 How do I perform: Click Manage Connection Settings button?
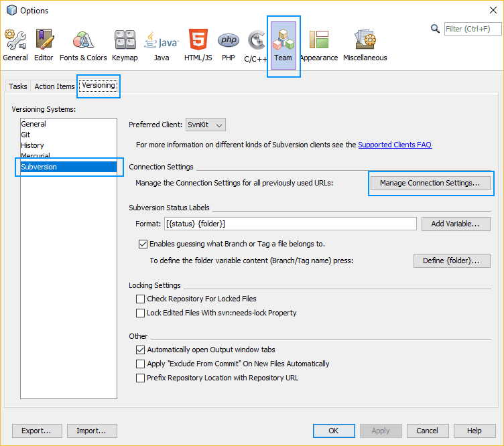(430, 183)
